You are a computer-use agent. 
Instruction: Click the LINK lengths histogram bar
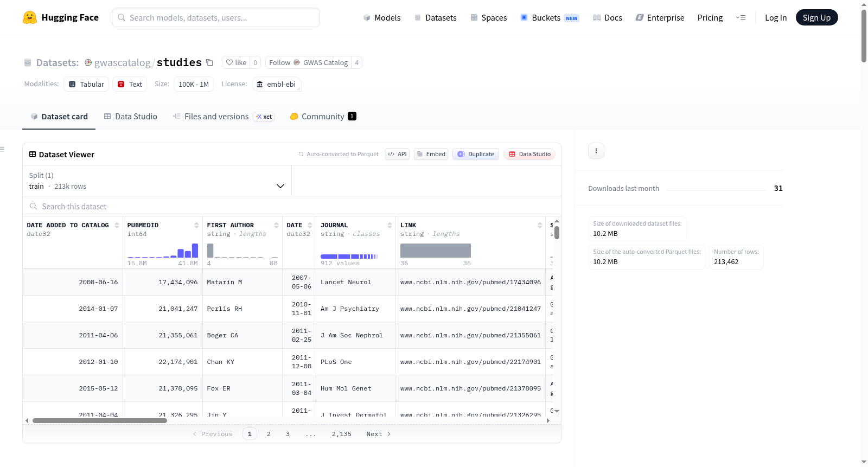click(436, 250)
